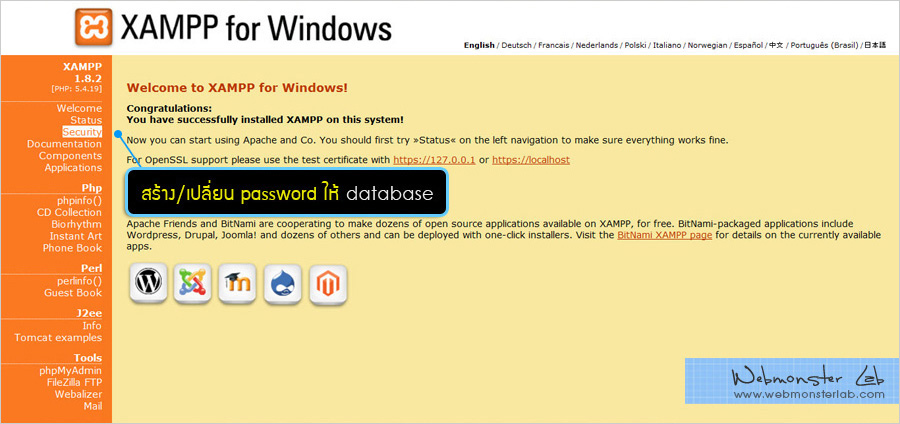
Task: Follow the https://127.0.0.1 link
Action: tap(434, 160)
